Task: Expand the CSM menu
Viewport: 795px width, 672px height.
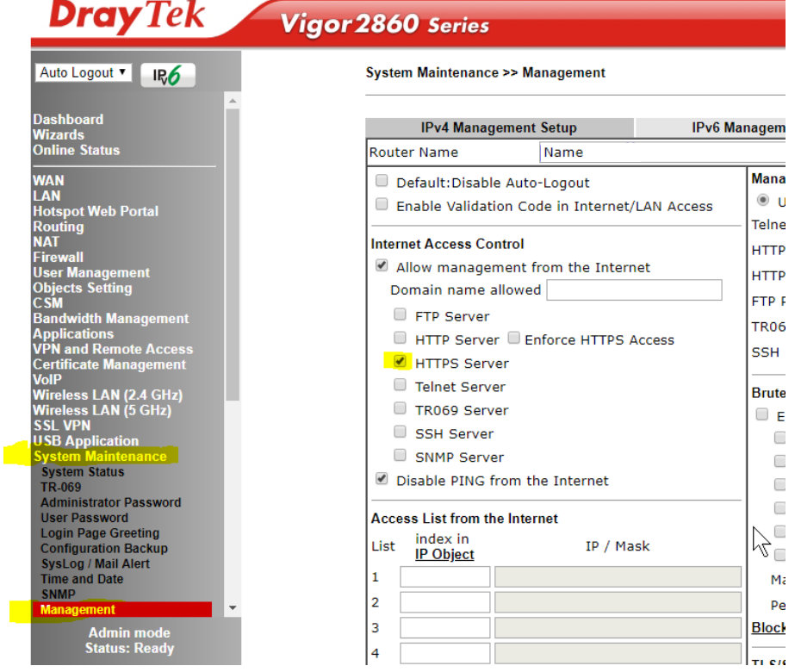Action: coord(47,303)
